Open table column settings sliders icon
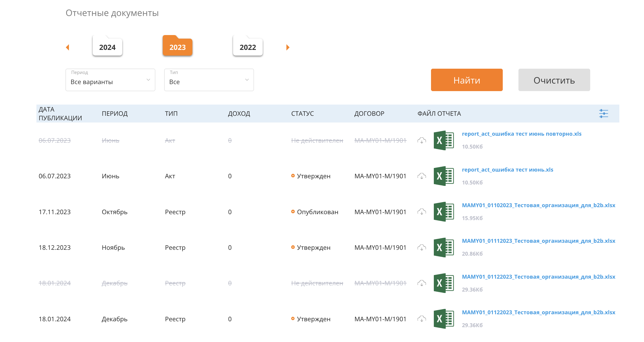644x342 pixels. pyautogui.click(x=603, y=114)
